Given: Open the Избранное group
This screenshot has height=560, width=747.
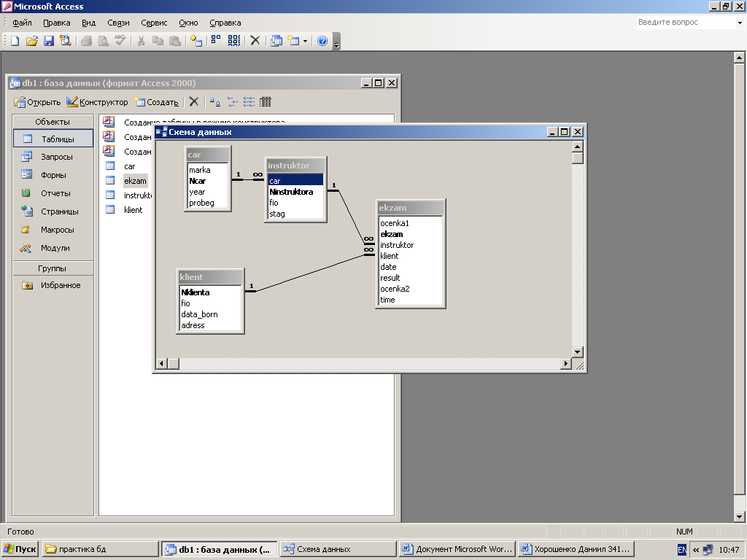Looking at the screenshot, I should (53, 285).
